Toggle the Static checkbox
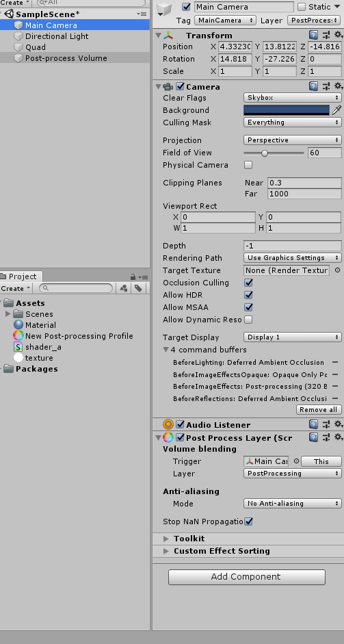 (302, 7)
